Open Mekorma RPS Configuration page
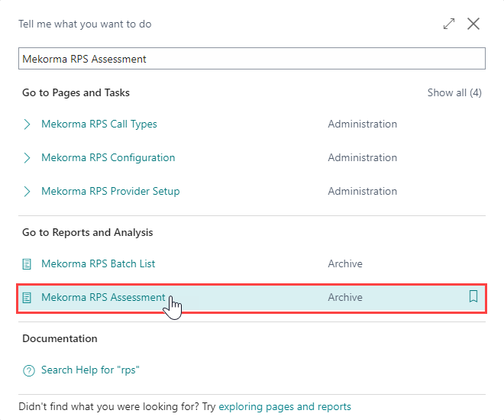Screen dimensions: 504x420 [108, 157]
